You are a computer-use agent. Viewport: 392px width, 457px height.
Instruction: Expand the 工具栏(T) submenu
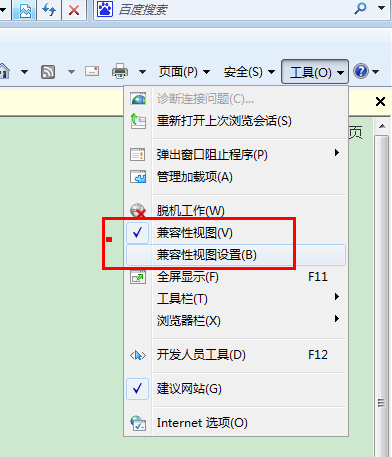(236, 299)
